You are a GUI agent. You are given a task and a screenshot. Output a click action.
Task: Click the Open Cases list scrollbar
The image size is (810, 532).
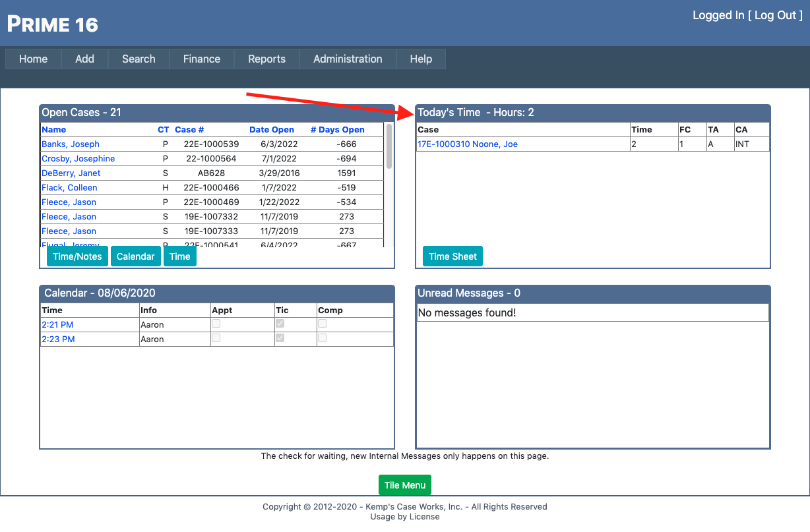coord(389,147)
